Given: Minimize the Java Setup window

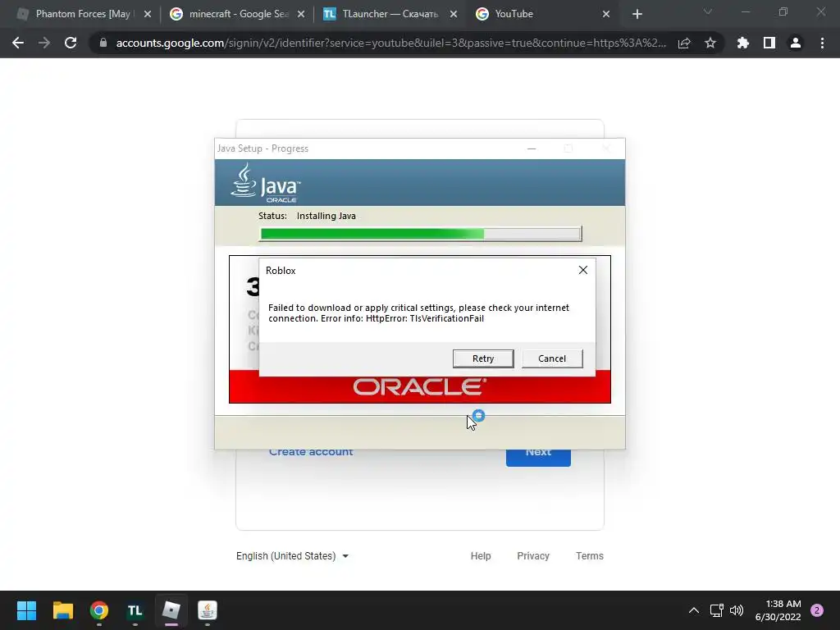Looking at the screenshot, I should pos(532,148).
